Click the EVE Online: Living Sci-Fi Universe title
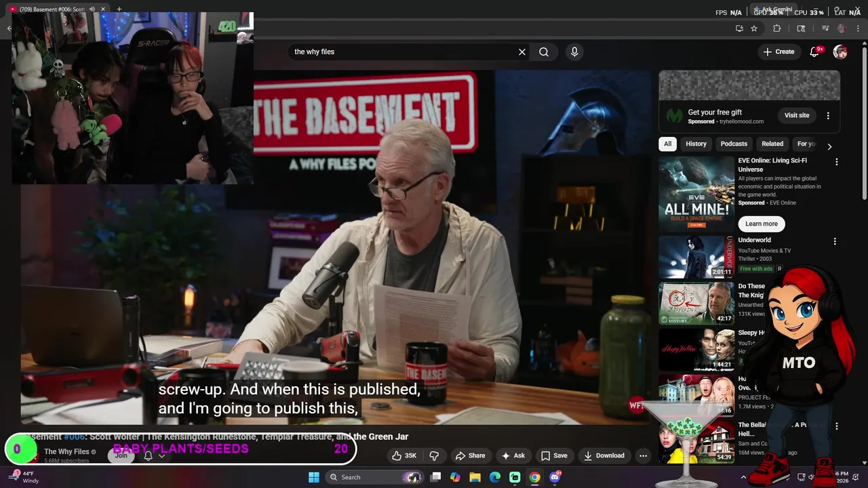This screenshot has width=868, height=488. pos(772,165)
